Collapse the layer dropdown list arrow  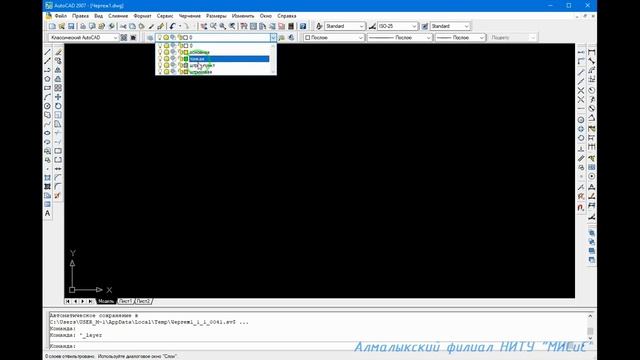[x=273, y=38]
